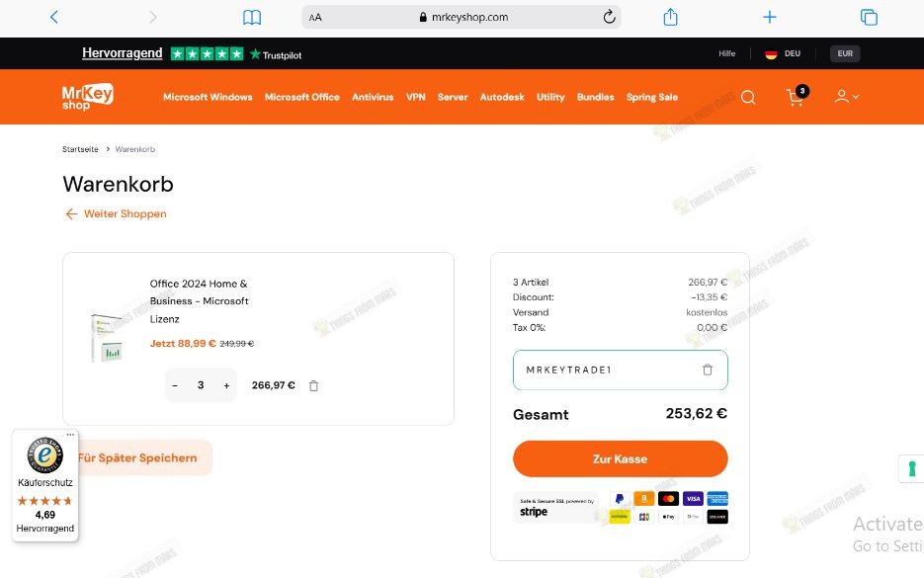Click Für Später Speichern button
This screenshot has width=924, height=578.
coord(142,457)
